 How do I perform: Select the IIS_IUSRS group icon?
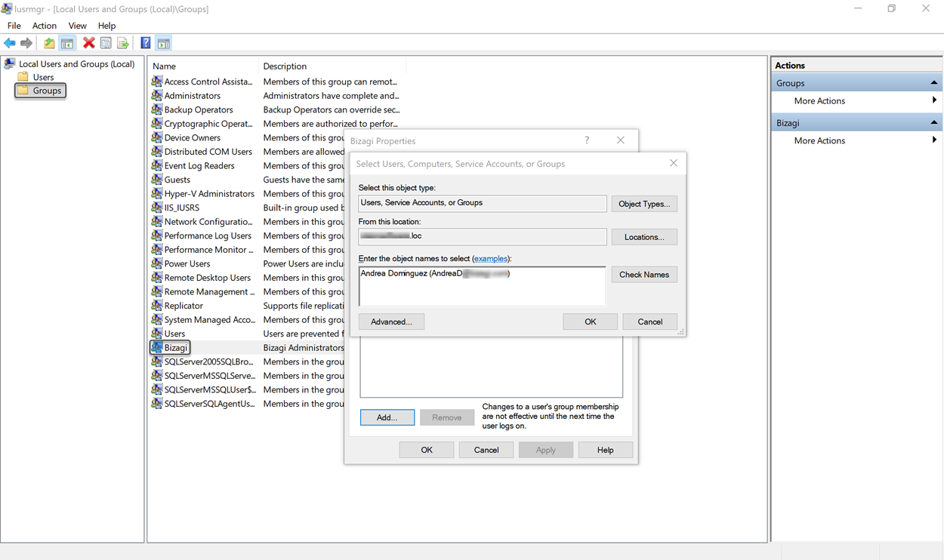tap(157, 208)
